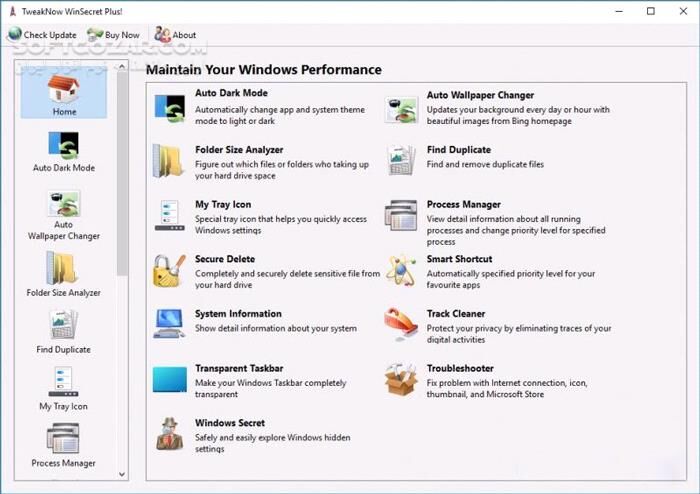Viewport: 700px width, 494px height.
Task: Select Home in the sidebar
Action: [x=64, y=96]
